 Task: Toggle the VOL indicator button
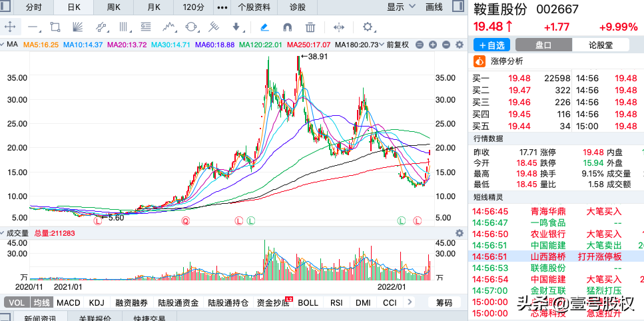(17, 303)
